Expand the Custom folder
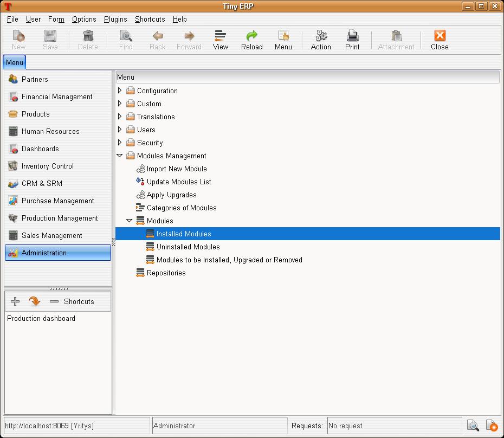This screenshot has height=438, width=504. (120, 104)
